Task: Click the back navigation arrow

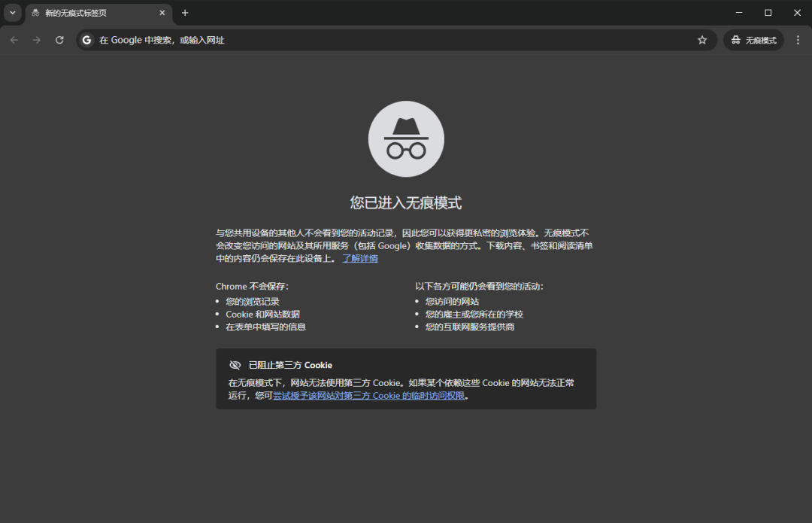Action: point(14,40)
